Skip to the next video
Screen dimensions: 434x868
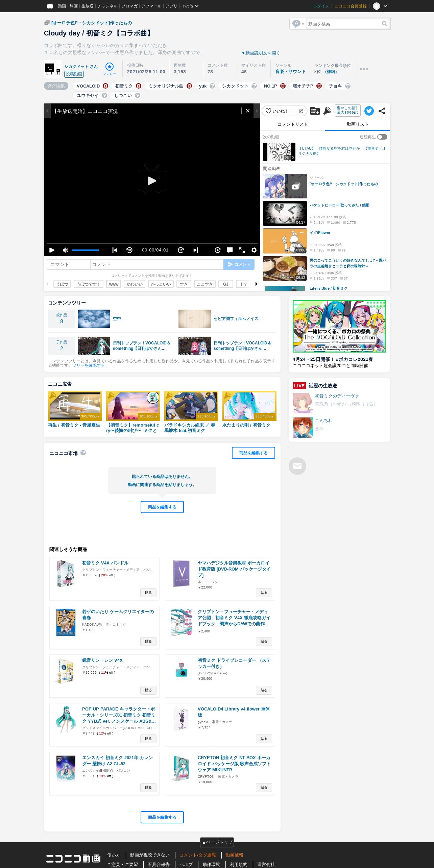coord(196,250)
